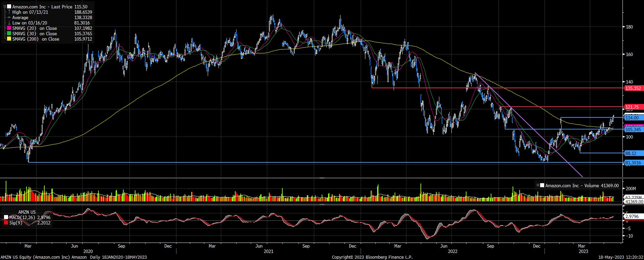Click the white Volume series color swatch
The width and height of the screenshot is (644, 260).
542,186
